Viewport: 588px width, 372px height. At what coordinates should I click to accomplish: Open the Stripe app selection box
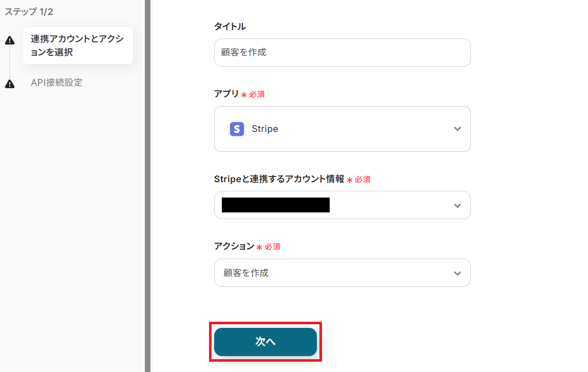pyautogui.click(x=342, y=129)
